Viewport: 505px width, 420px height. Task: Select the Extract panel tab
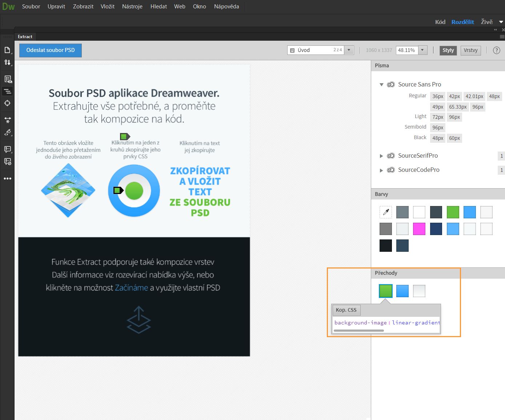[x=25, y=37]
